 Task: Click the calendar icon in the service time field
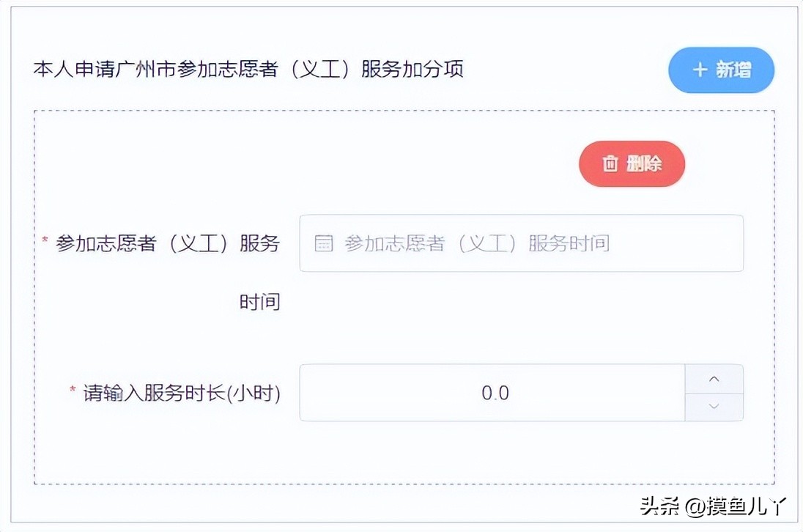(322, 243)
